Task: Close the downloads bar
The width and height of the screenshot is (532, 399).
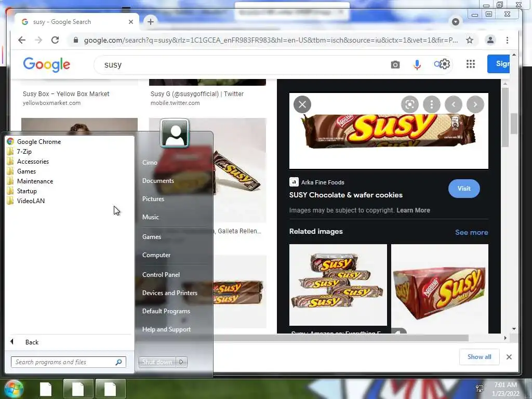Action: coord(509,357)
